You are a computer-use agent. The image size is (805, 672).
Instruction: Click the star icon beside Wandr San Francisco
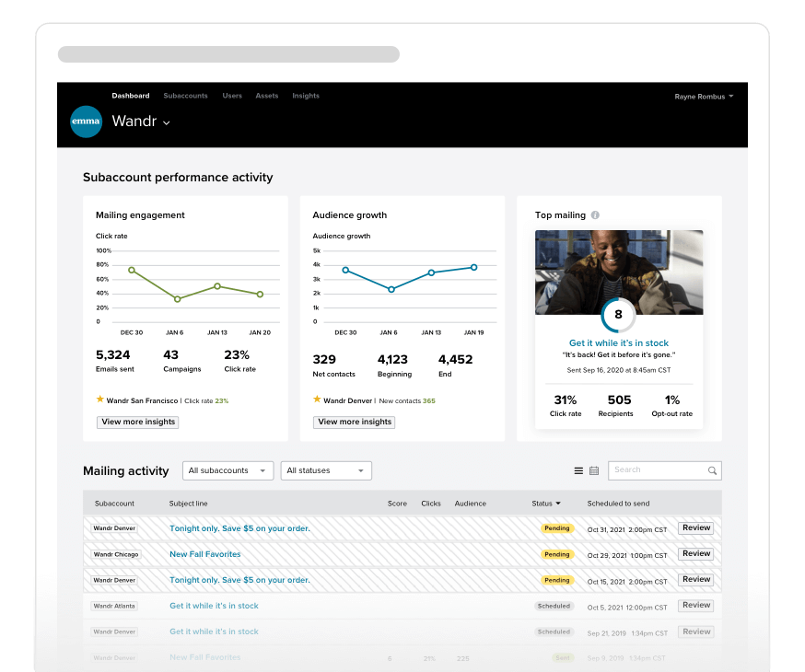[100, 400]
